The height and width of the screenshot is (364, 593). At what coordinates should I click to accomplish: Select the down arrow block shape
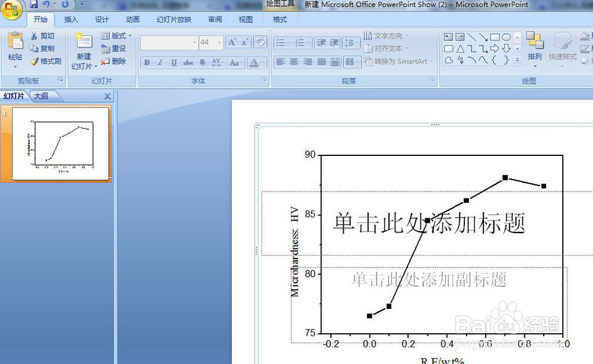click(x=506, y=49)
